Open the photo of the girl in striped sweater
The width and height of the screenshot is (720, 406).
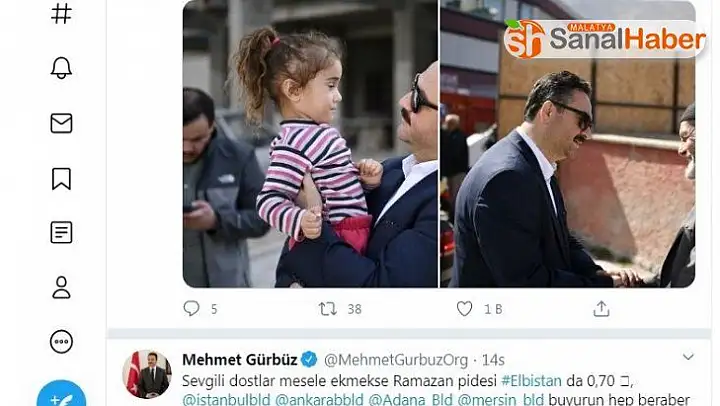(x=310, y=144)
